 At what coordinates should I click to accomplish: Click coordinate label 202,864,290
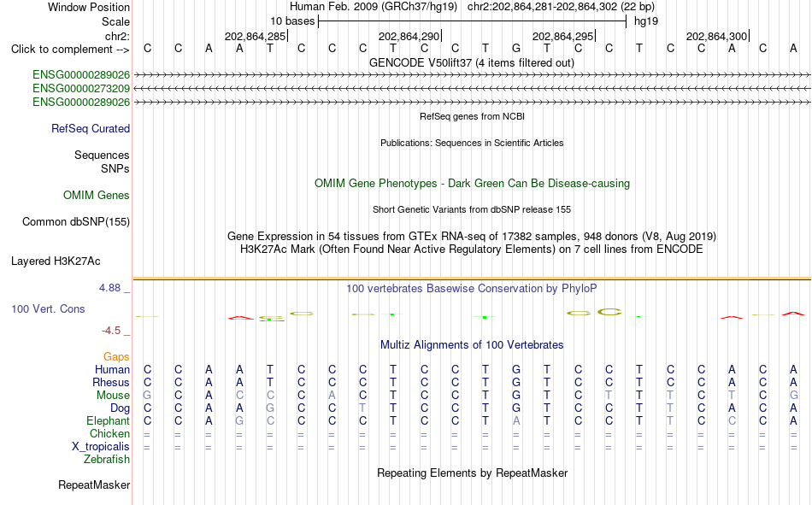click(x=409, y=36)
